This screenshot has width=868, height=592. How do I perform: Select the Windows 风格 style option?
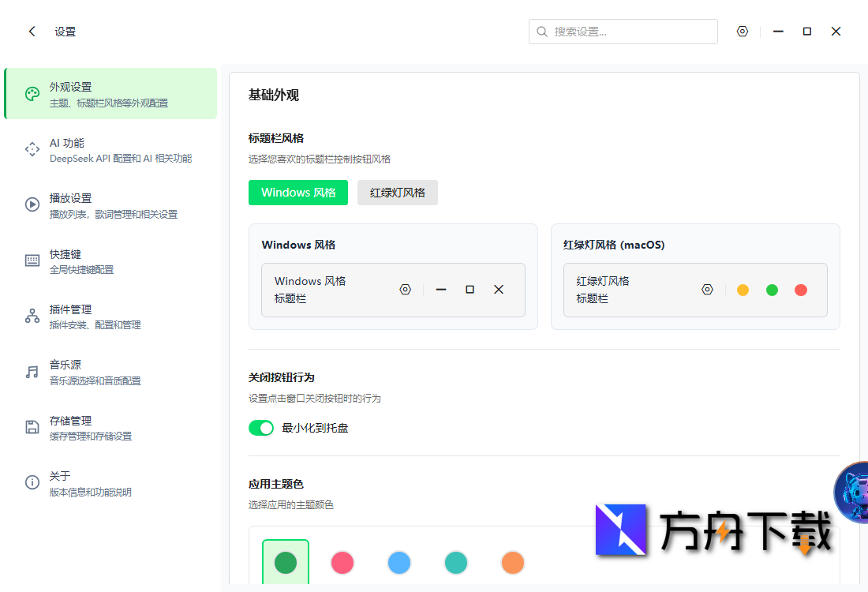(x=298, y=192)
